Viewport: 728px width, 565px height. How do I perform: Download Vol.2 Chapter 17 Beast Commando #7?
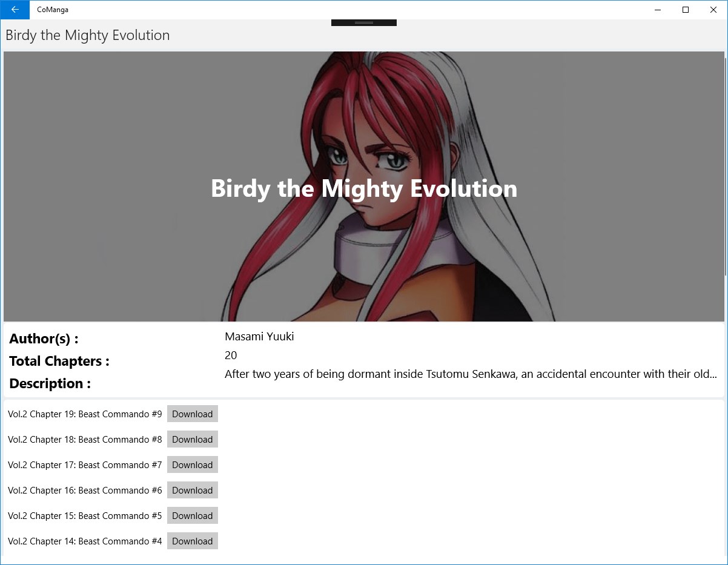coord(193,465)
